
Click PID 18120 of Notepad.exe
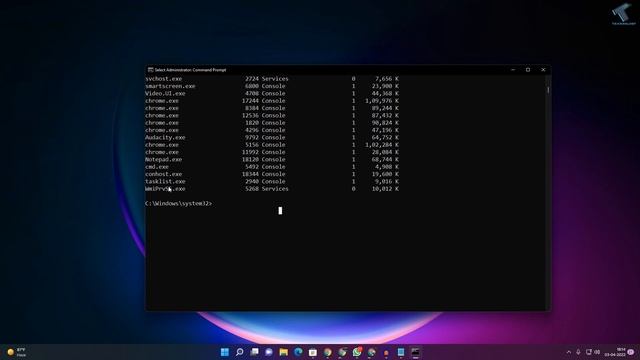click(250, 160)
